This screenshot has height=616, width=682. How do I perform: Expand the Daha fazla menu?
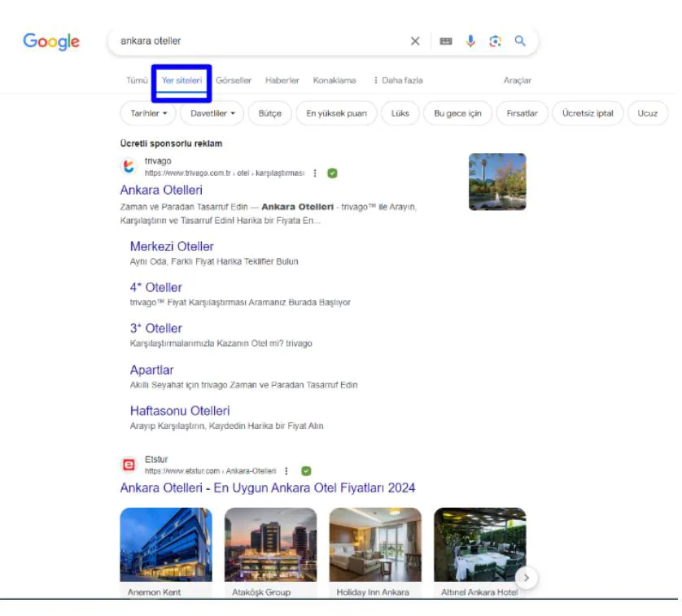coord(398,81)
